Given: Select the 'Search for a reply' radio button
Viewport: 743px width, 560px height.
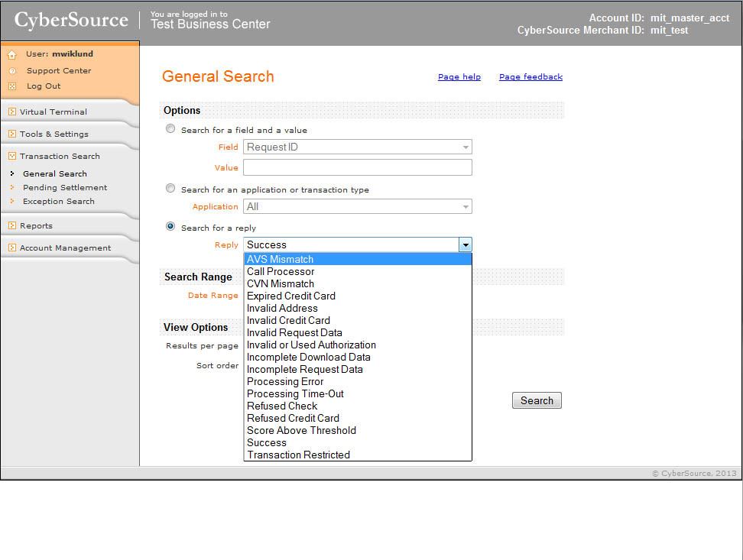Looking at the screenshot, I should pyautogui.click(x=170, y=227).
